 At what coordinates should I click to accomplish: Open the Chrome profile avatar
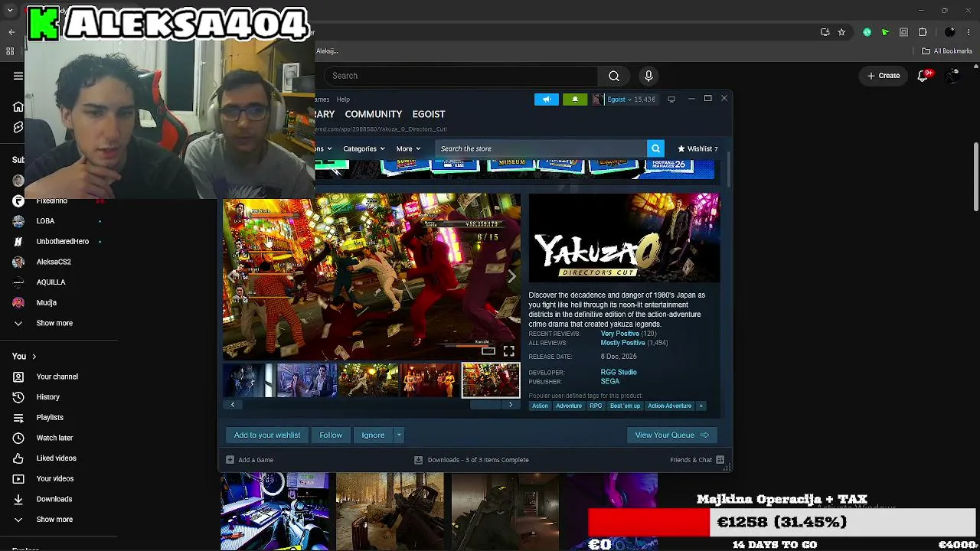[x=950, y=32]
